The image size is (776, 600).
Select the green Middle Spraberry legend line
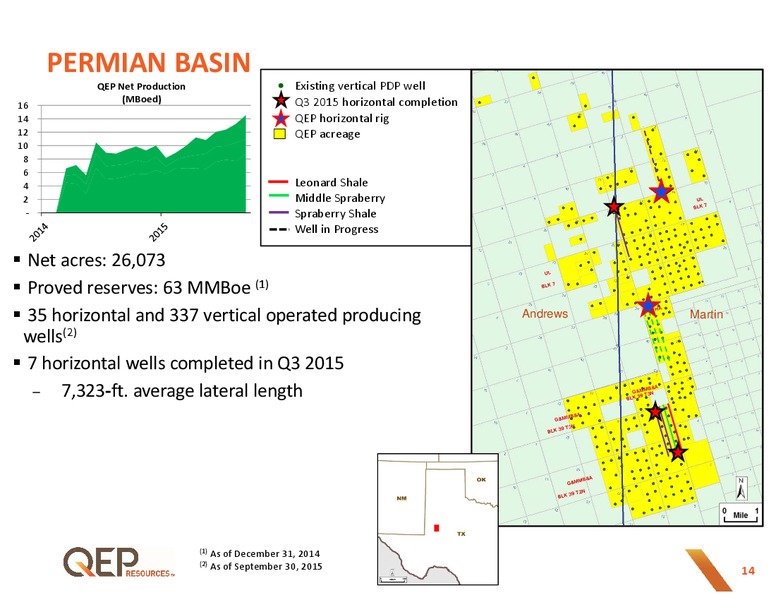click(278, 198)
